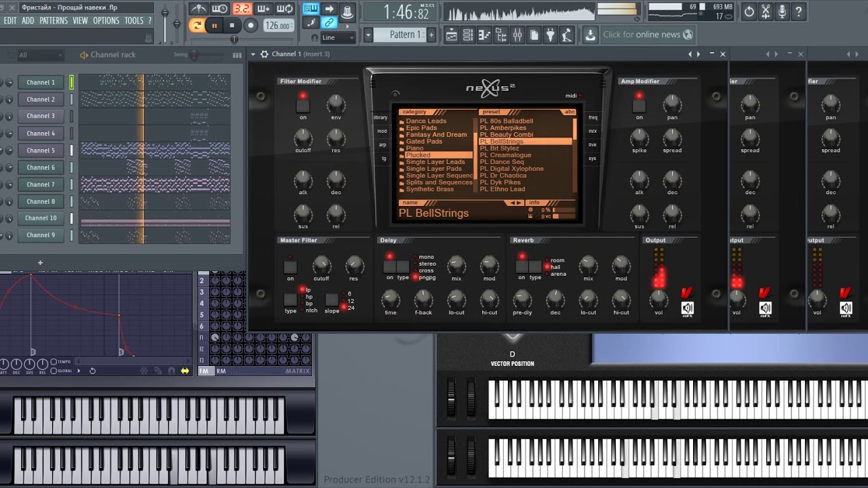The image size is (868, 488).
Task: Add a new pattern with plus button
Action: pyautogui.click(x=431, y=35)
